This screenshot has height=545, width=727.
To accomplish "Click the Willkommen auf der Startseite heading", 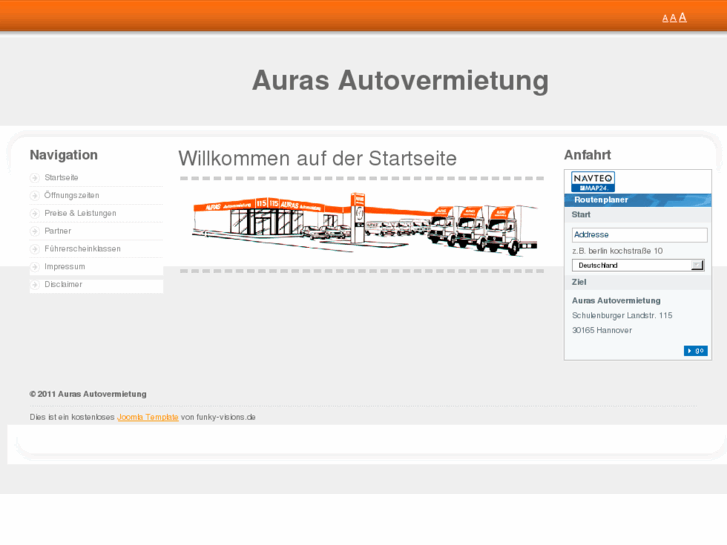I will [318, 158].
